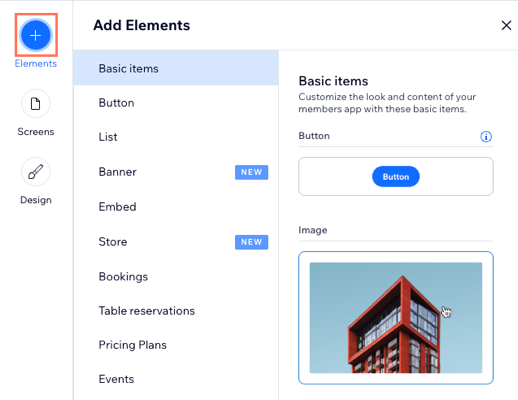
Task: Open the Design paintbrush icon
Action: (x=36, y=172)
